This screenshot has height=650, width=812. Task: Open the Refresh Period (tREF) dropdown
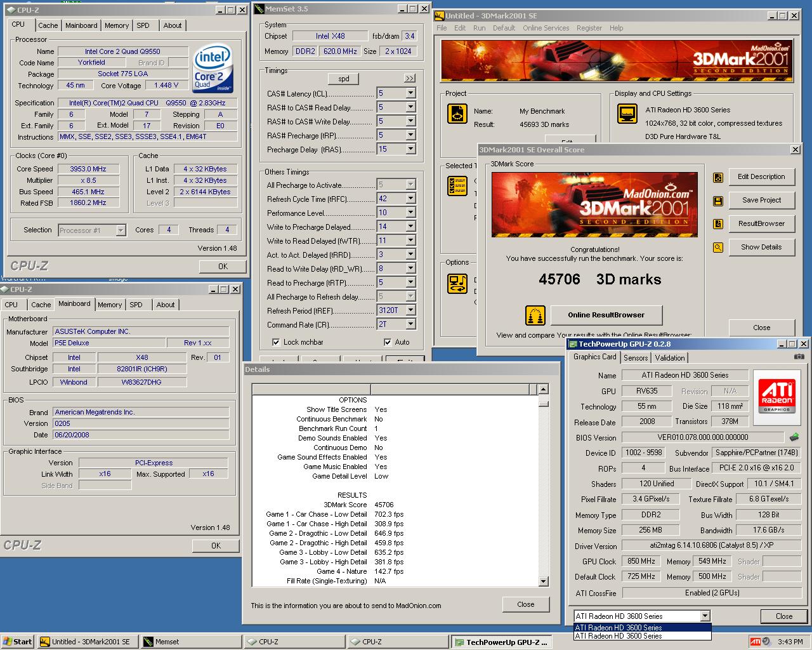(410, 310)
